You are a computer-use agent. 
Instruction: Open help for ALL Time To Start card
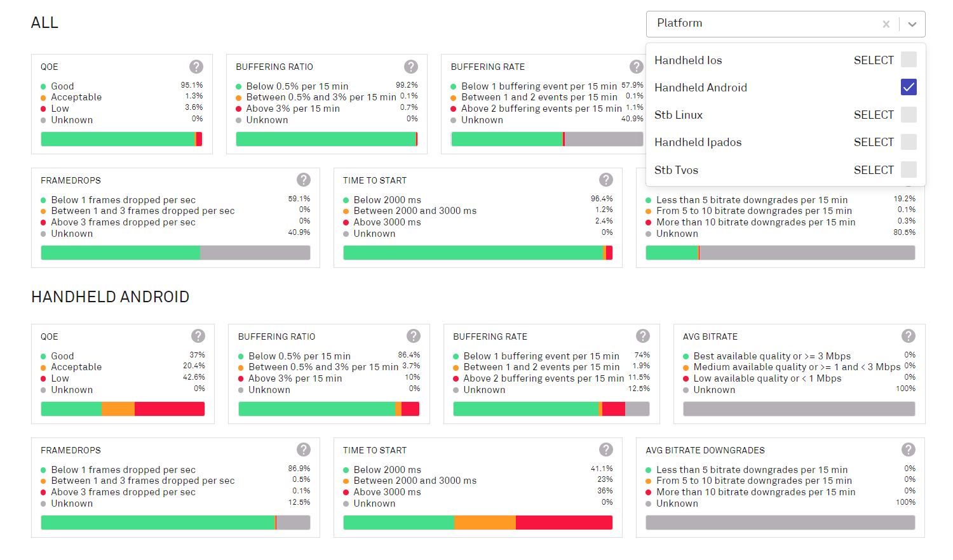606,180
